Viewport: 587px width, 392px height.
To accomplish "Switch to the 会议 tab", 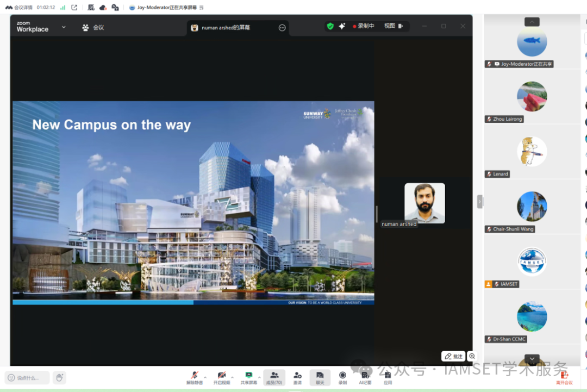I will [x=93, y=27].
